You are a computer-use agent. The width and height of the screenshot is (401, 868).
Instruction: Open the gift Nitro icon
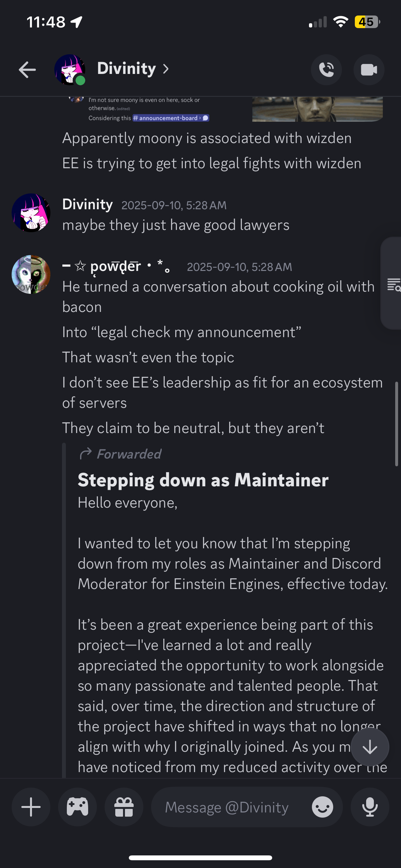tap(124, 807)
